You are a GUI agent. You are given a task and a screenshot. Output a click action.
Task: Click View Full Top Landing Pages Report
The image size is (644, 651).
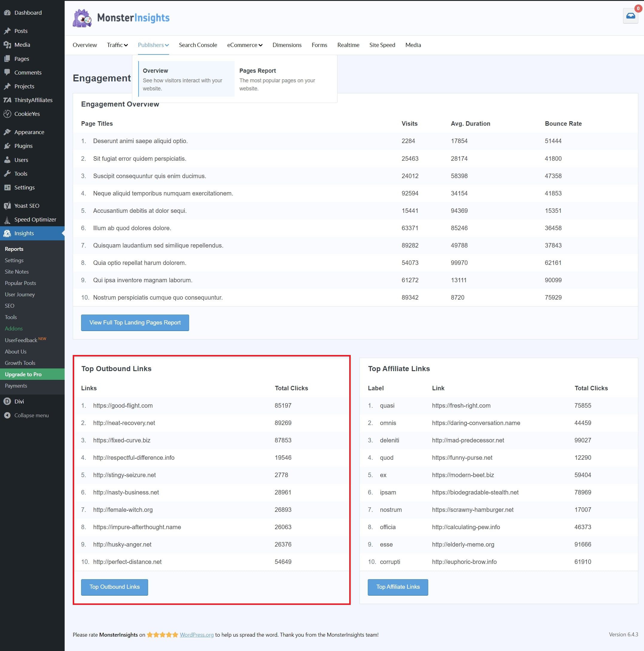pos(134,322)
